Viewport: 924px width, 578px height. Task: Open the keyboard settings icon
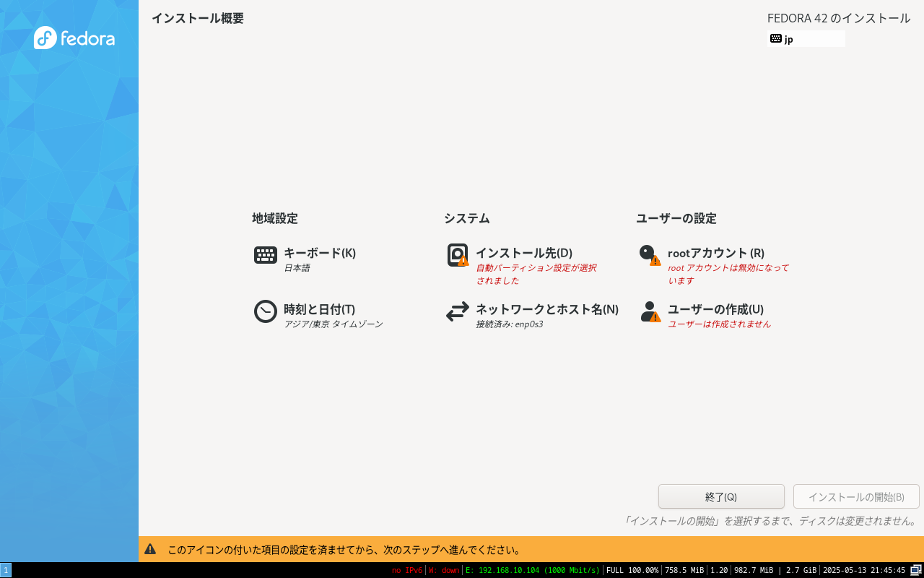(266, 255)
